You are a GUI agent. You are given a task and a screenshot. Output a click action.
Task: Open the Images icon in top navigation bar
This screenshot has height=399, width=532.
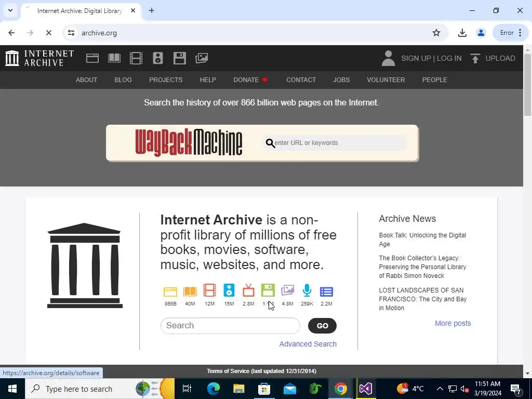(x=202, y=58)
